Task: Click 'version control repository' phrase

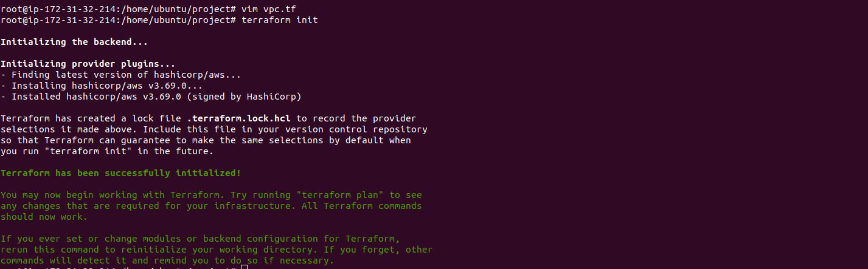Action: pos(359,129)
